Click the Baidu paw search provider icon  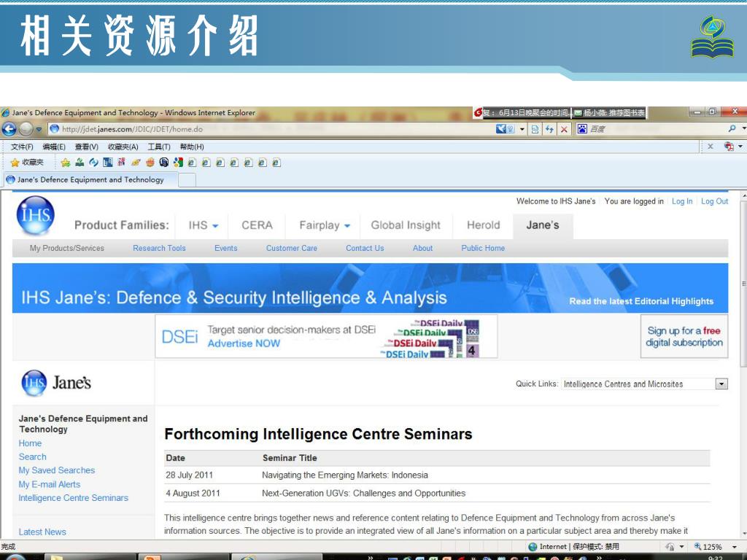[x=582, y=128]
